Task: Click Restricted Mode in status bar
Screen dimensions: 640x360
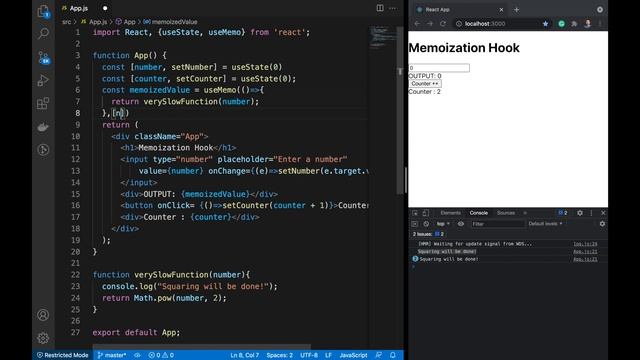Action: pyautogui.click(x=62, y=355)
